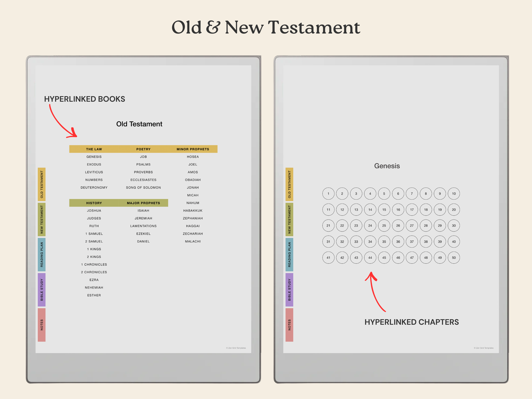Click the Major Prophets header bar

[x=143, y=203]
